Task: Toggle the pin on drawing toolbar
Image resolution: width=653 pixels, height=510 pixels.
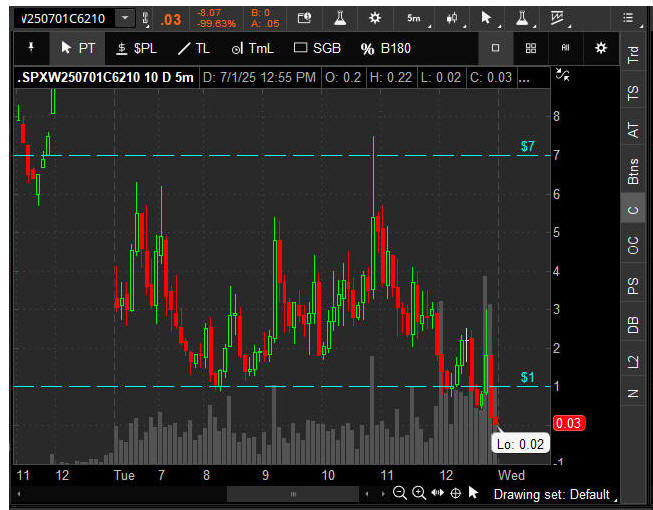Action: 30,48
